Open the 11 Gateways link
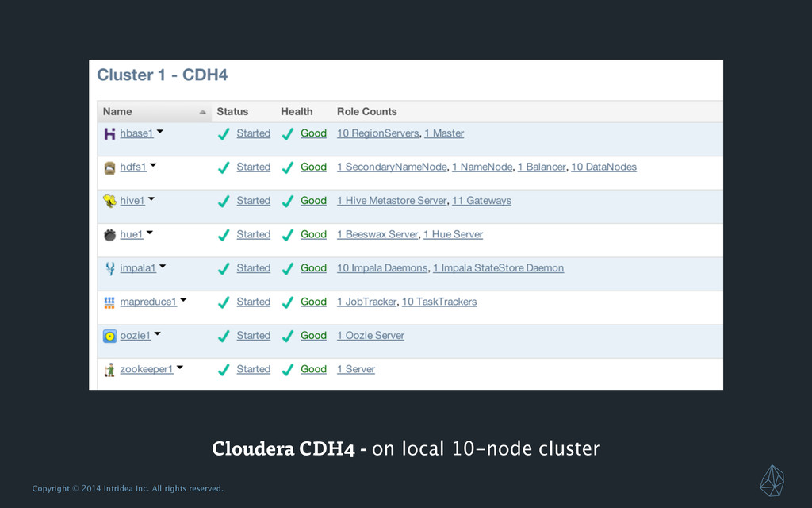Image resolution: width=812 pixels, height=508 pixels. [x=481, y=201]
